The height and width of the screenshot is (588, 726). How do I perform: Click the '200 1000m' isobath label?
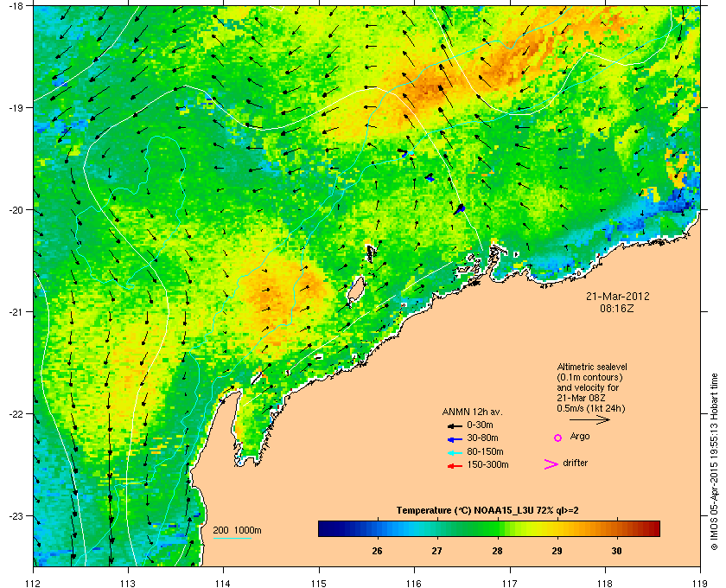pyautogui.click(x=237, y=531)
